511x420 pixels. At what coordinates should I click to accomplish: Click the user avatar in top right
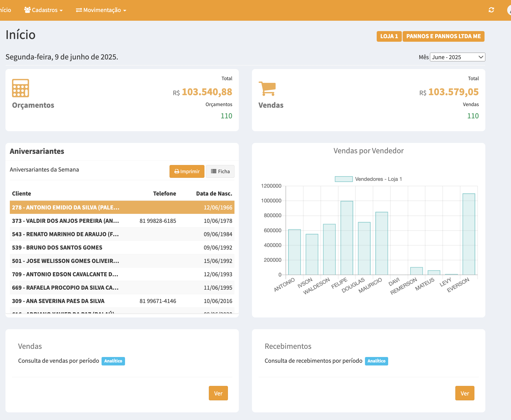[x=509, y=10]
